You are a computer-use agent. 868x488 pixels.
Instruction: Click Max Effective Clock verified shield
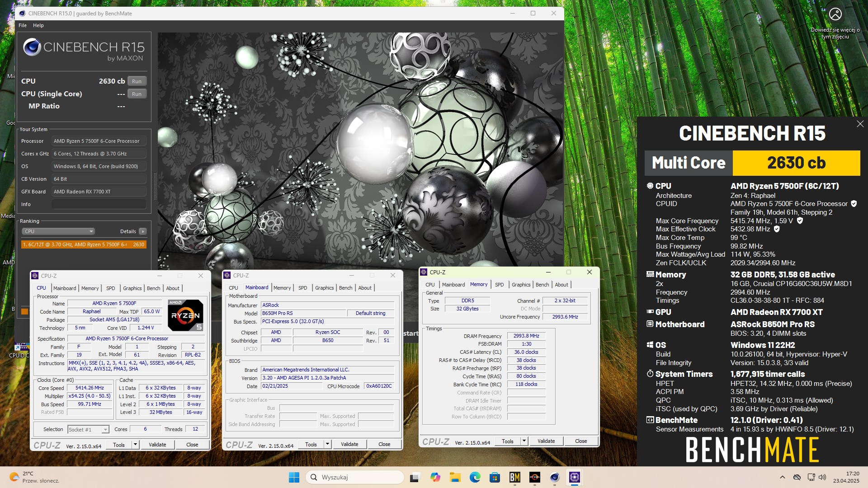coord(777,229)
